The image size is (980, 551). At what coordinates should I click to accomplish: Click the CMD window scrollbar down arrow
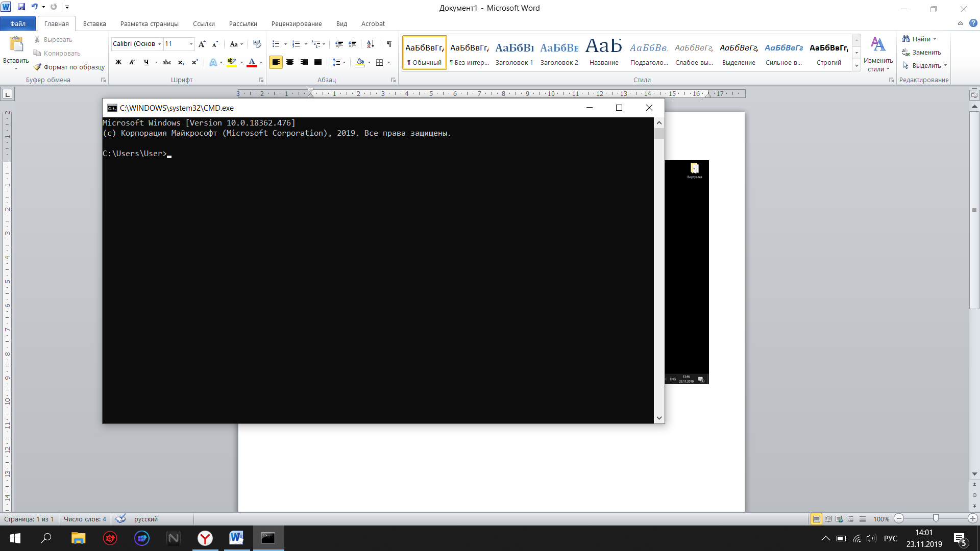pos(659,418)
